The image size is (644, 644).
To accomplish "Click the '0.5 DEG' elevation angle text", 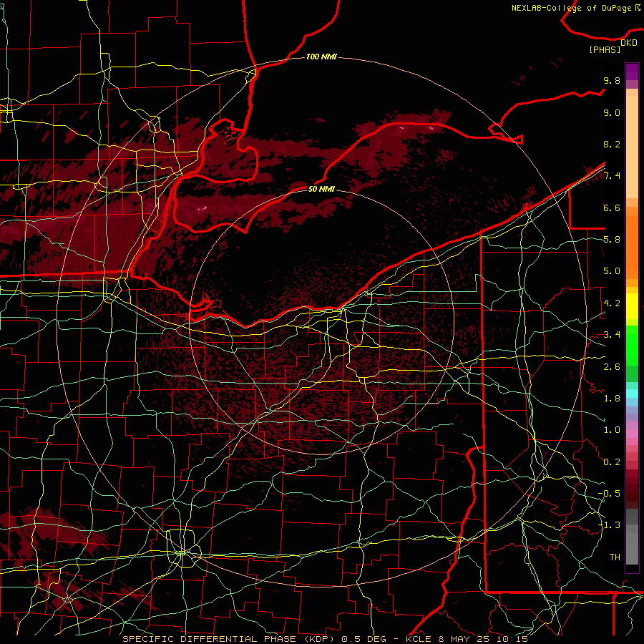I will (x=364, y=639).
